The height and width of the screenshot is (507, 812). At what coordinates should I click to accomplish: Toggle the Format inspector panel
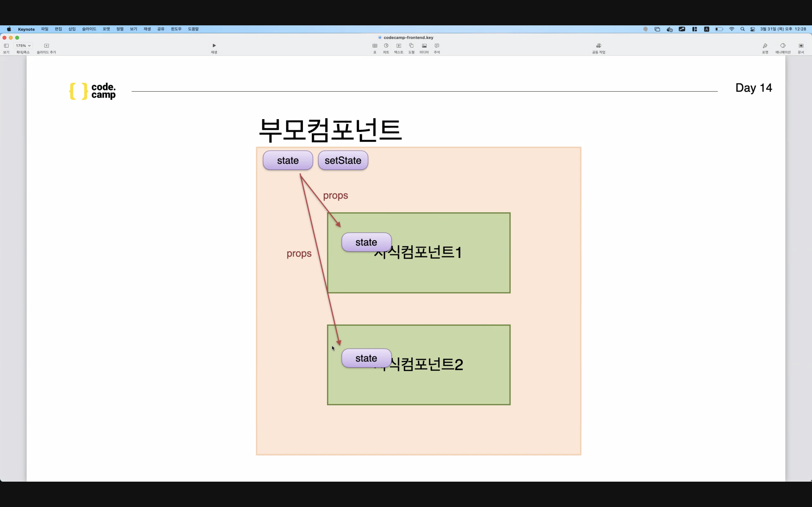pos(765,46)
